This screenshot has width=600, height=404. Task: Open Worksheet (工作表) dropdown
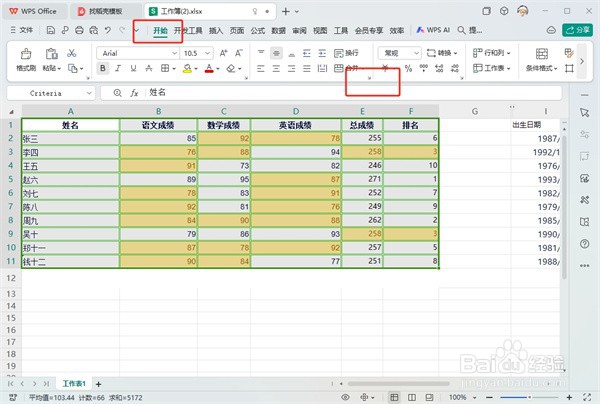point(491,68)
